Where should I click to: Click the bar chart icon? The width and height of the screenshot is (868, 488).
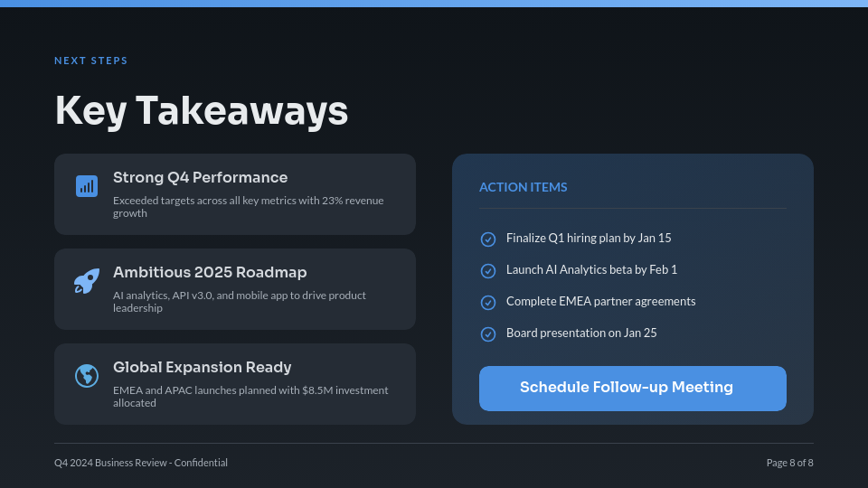pyautogui.click(x=87, y=186)
